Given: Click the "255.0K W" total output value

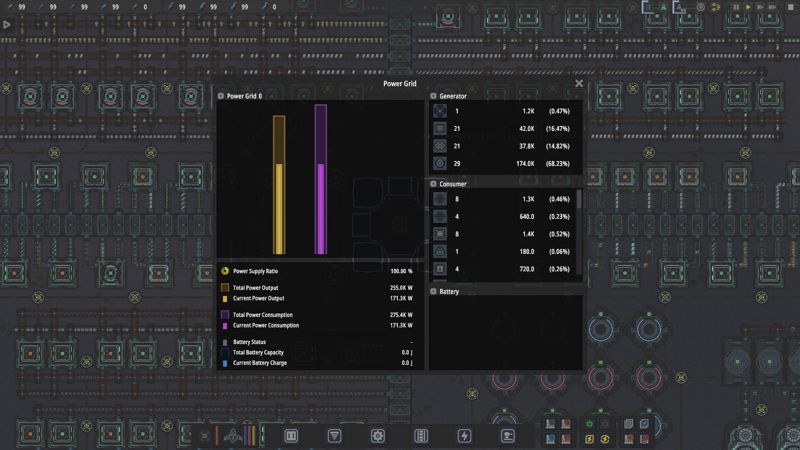Looking at the screenshot, I should click(x=402, y=288).
